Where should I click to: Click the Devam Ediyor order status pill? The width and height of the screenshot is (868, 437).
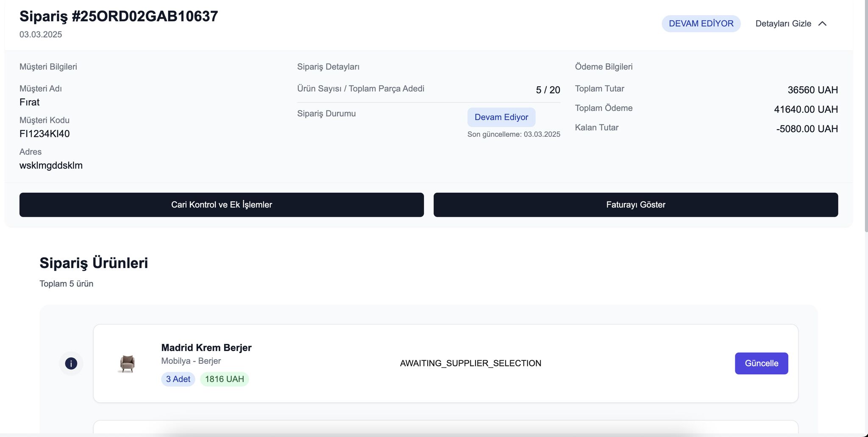click(x=501, y=117)
